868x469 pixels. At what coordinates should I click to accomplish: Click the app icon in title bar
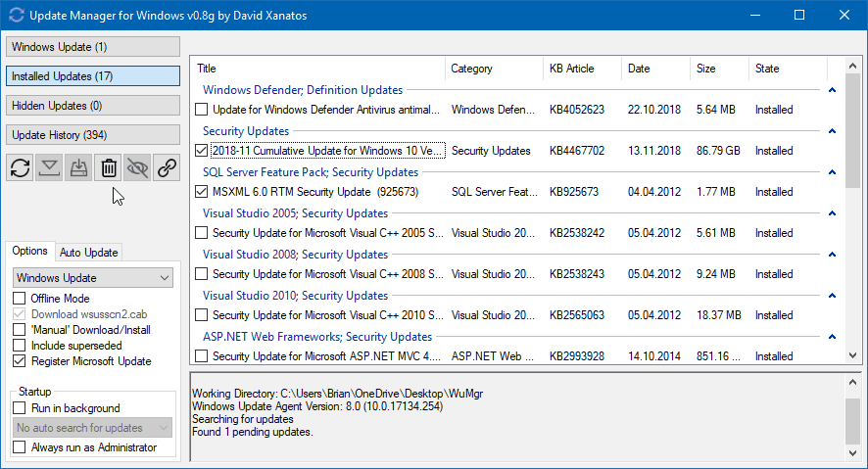click(x=17, y=15)
